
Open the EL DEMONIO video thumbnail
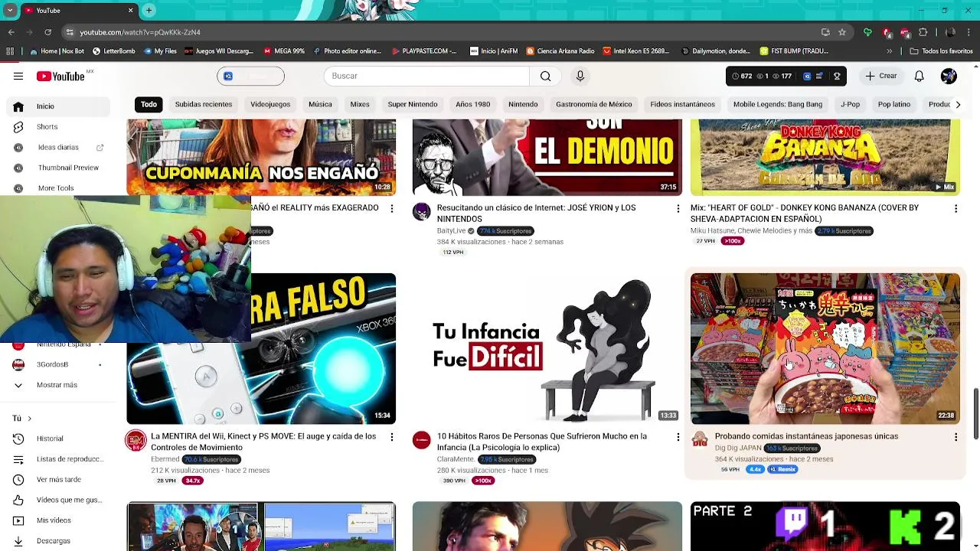click(x=547, y=157)
